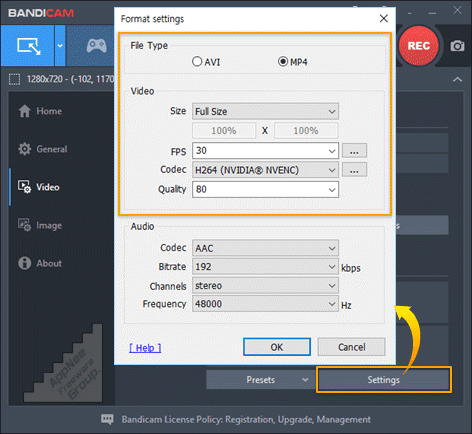472x434 pixels.
Task: Click the chat bubble icon in status bar
Action: [107, 419]
